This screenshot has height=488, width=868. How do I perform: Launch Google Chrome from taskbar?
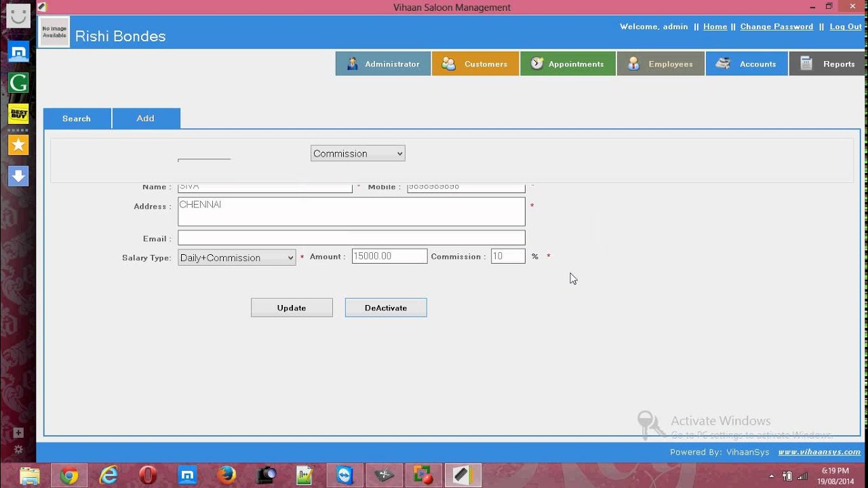[69, 476]
